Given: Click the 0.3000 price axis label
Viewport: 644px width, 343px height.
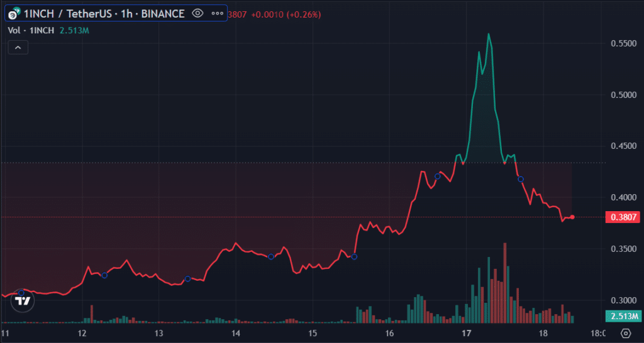Looking at the screenshot, I should click(x=623, y=300).
